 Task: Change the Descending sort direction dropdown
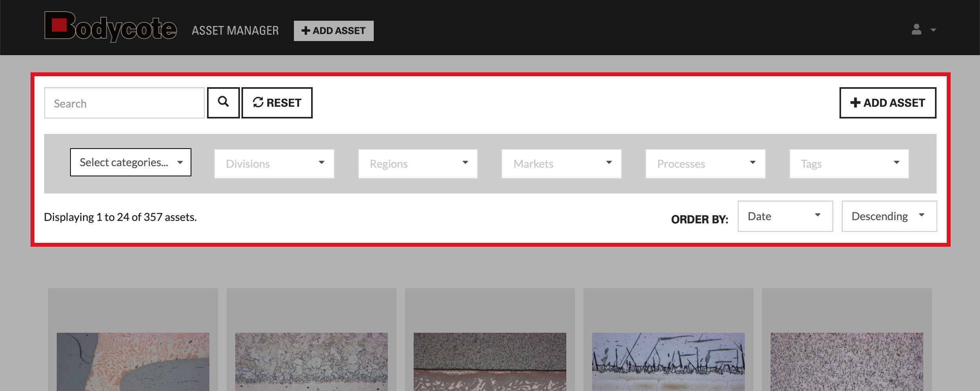pyautogui.click(x=889, y=216)
